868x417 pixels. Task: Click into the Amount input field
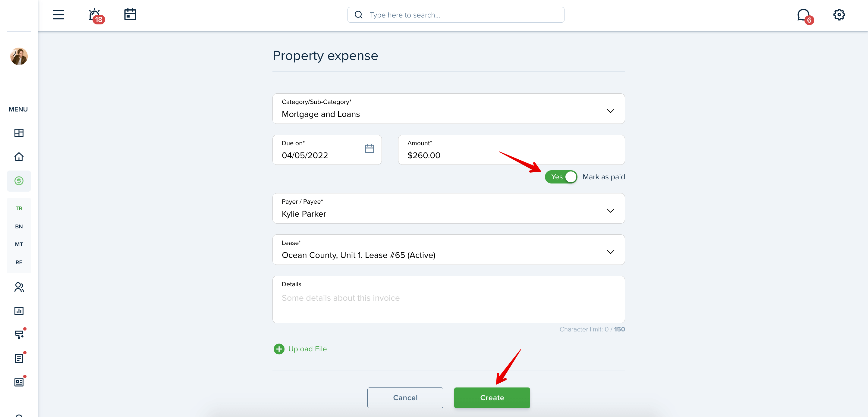(x=511, y=150)
